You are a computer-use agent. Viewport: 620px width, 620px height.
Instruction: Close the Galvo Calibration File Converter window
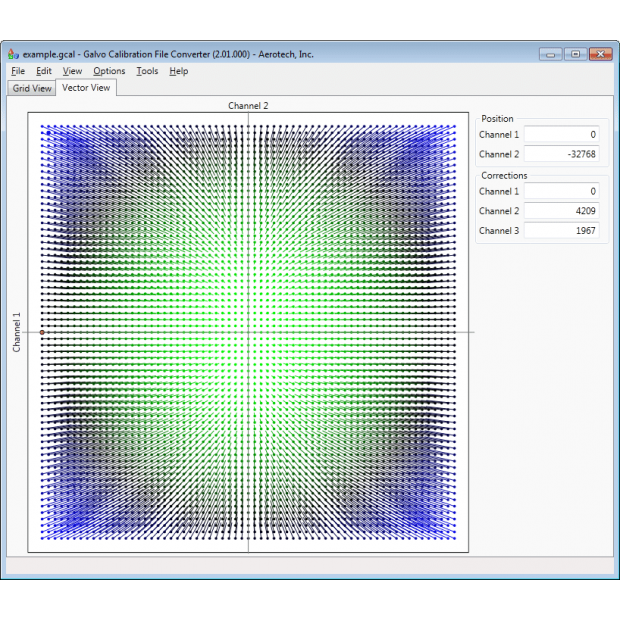tap(600, 54)
